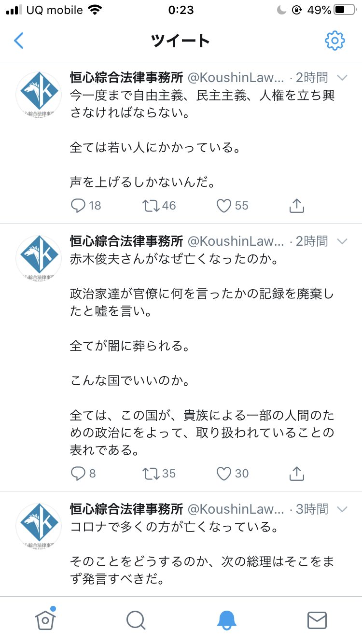Viewport: 362px width, 644px height.
Task: Expand options chevron on the first tweet
Action: (x=342, y=78)
